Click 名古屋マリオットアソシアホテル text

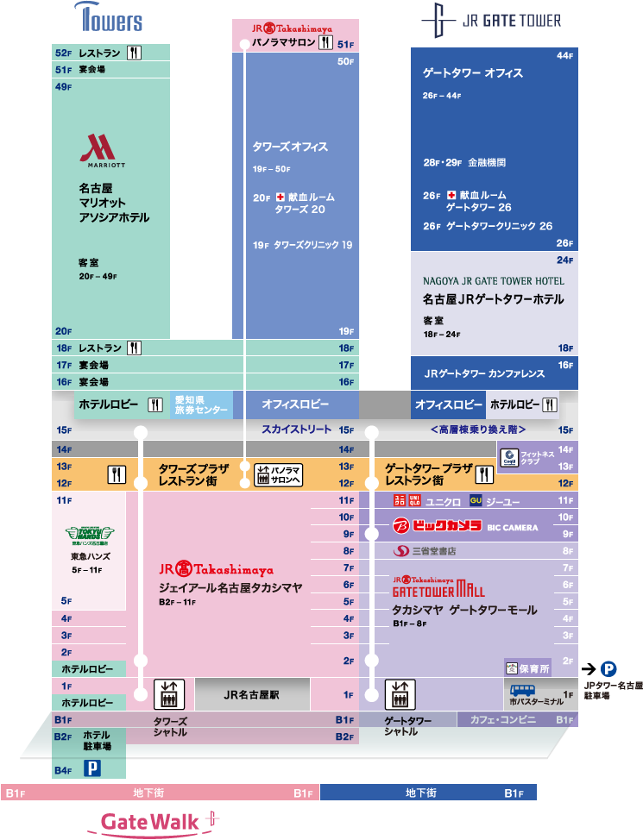point(114,203)
